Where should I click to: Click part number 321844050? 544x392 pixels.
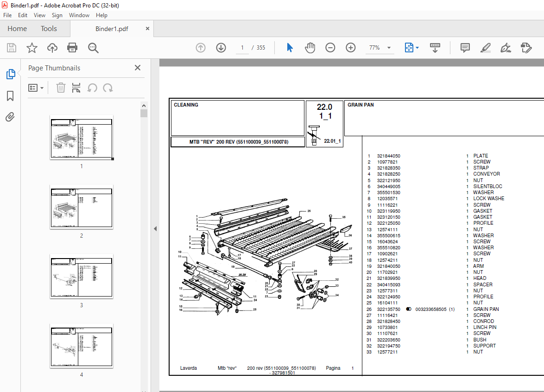(389, 156)
